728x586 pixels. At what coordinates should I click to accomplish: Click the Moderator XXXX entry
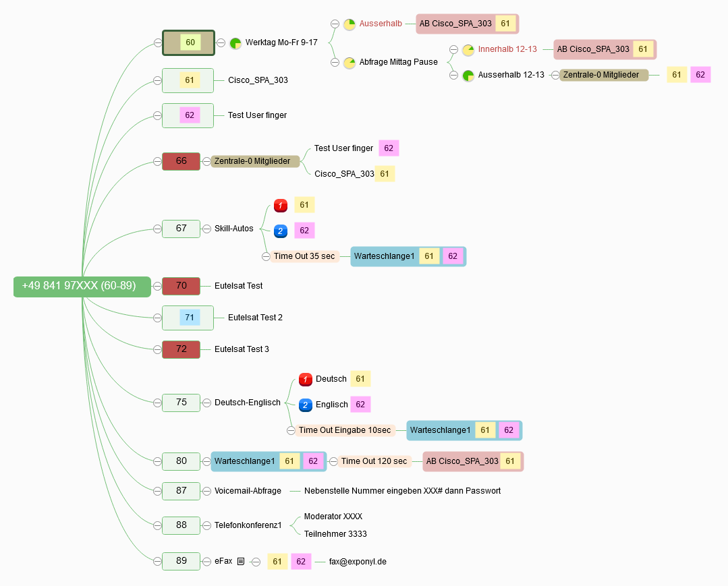(333, 517)
